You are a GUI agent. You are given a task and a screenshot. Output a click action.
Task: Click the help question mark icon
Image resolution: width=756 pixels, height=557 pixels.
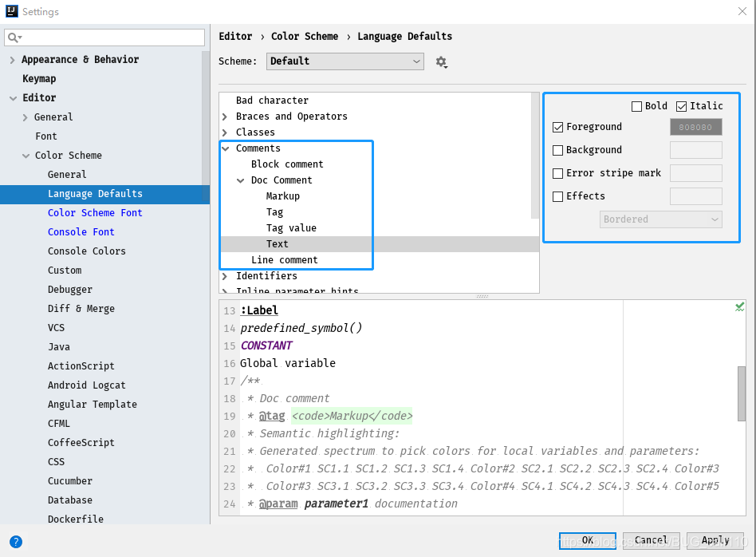[x=14, y=540]
